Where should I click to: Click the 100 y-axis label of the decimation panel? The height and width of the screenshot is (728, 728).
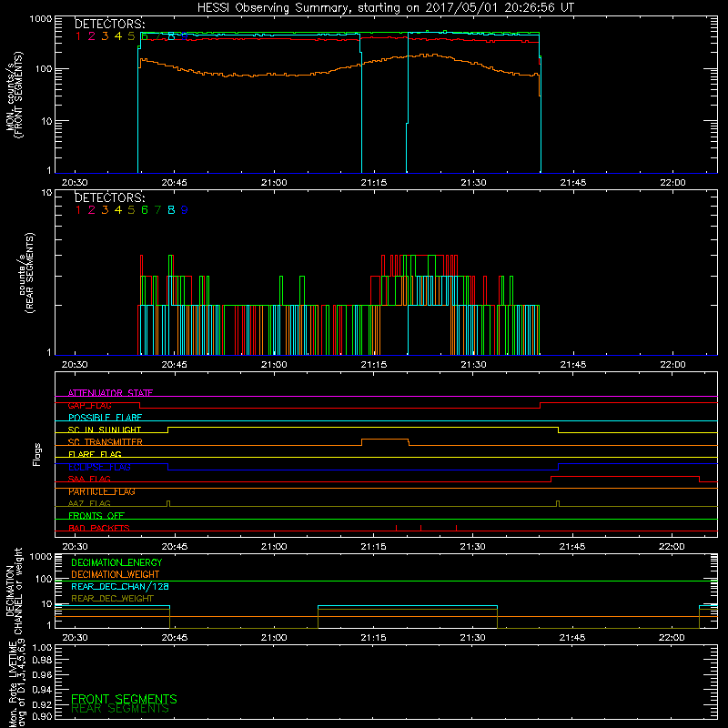tap(44, 579)
